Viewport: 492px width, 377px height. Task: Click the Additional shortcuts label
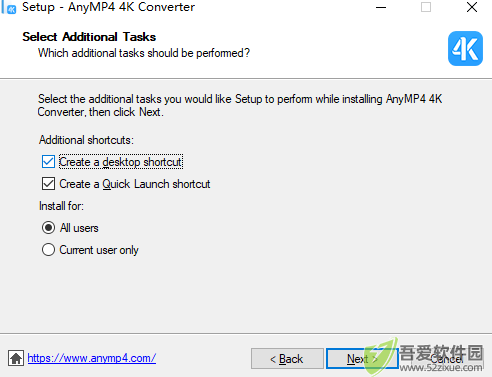(86, 140)
